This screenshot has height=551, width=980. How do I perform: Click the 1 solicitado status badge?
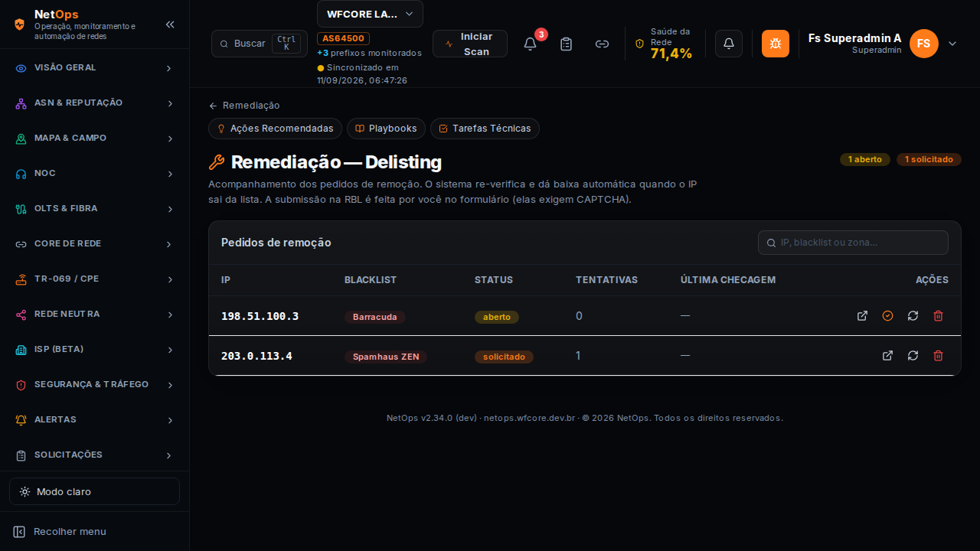929,159
